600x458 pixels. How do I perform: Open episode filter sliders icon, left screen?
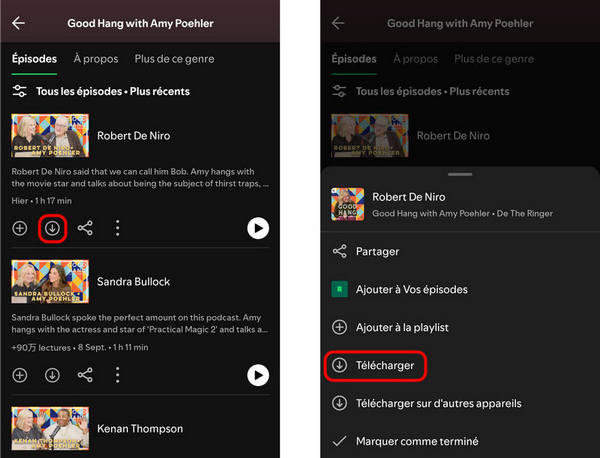pyautogui.click(x=20, y=91)
